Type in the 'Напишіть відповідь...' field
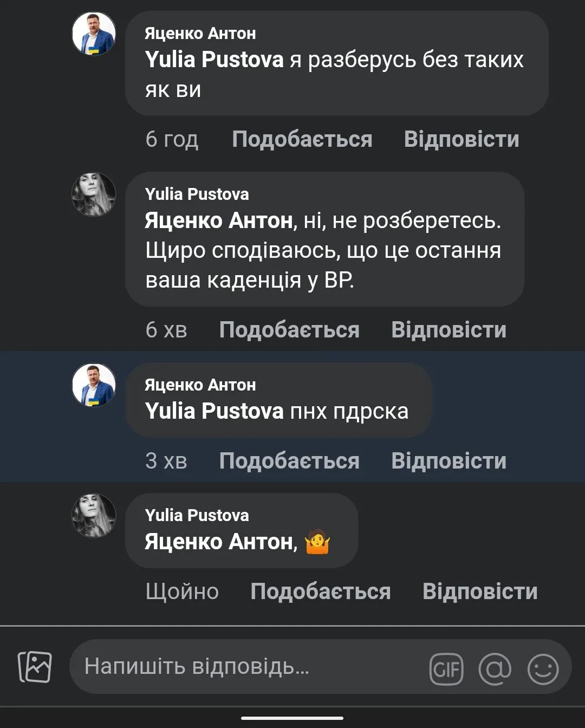The image size is (585, 728). pos(244,666)
